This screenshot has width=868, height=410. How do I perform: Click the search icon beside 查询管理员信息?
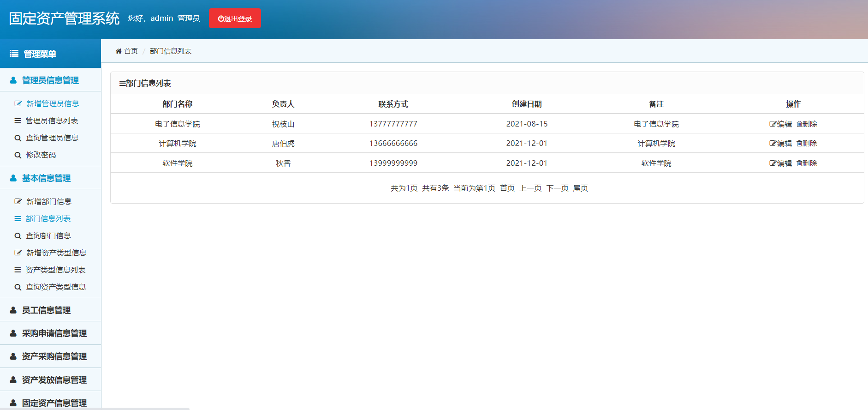coord(18,138)
